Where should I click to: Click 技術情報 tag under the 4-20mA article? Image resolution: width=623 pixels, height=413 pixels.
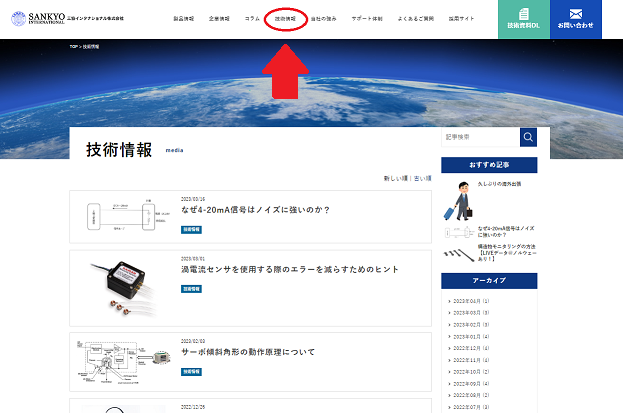tap(191, 229)
